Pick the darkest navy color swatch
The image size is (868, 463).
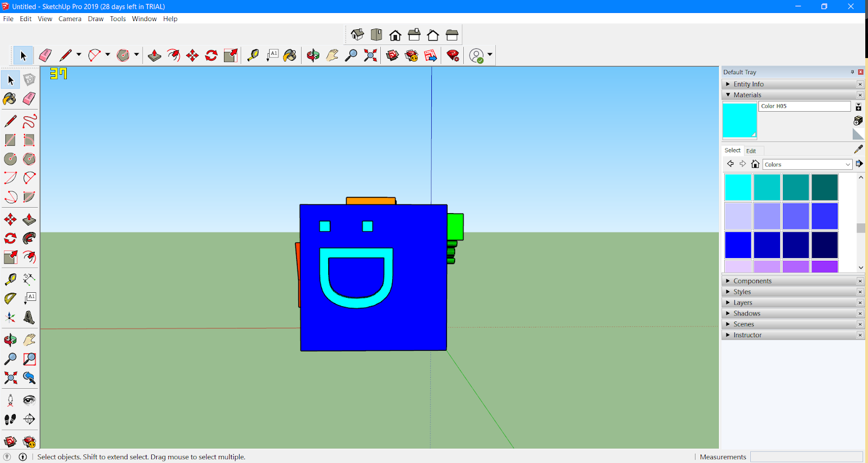(825, 245)
